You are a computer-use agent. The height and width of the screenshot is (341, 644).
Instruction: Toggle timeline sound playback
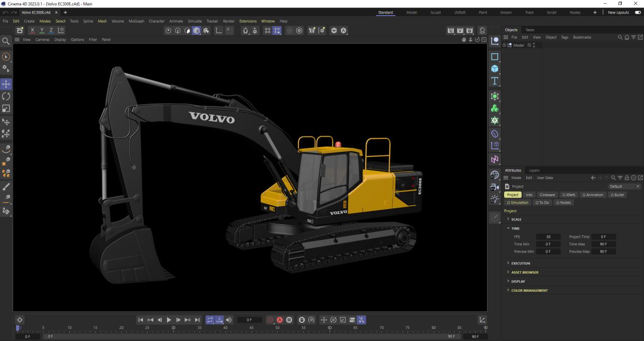[229, 320]
